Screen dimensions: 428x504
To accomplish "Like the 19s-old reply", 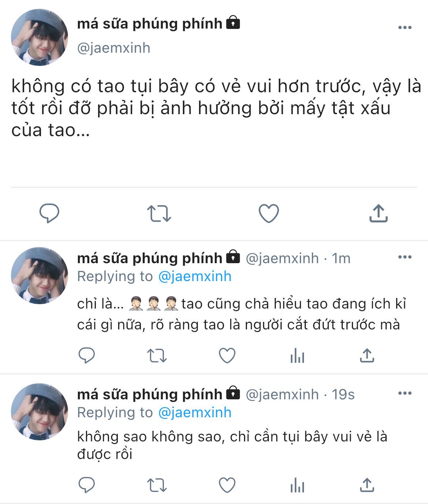I will pyautogui.click(x=227, y=485).
